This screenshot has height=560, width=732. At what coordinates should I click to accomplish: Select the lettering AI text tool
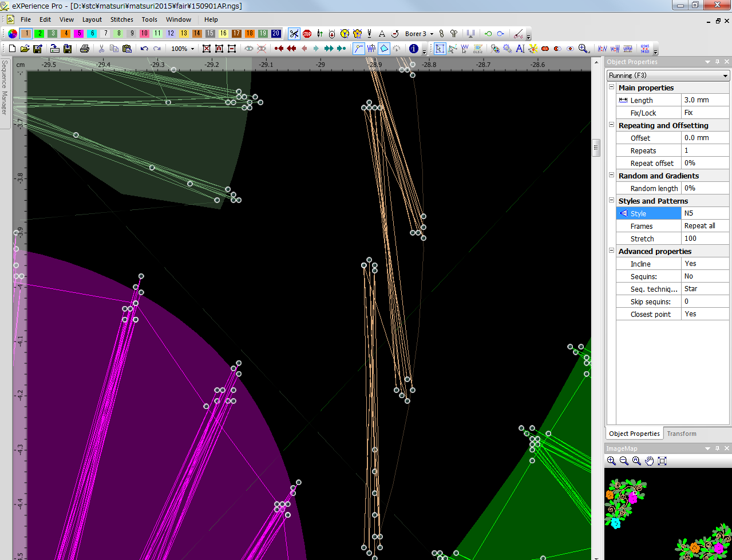(520, 49)
